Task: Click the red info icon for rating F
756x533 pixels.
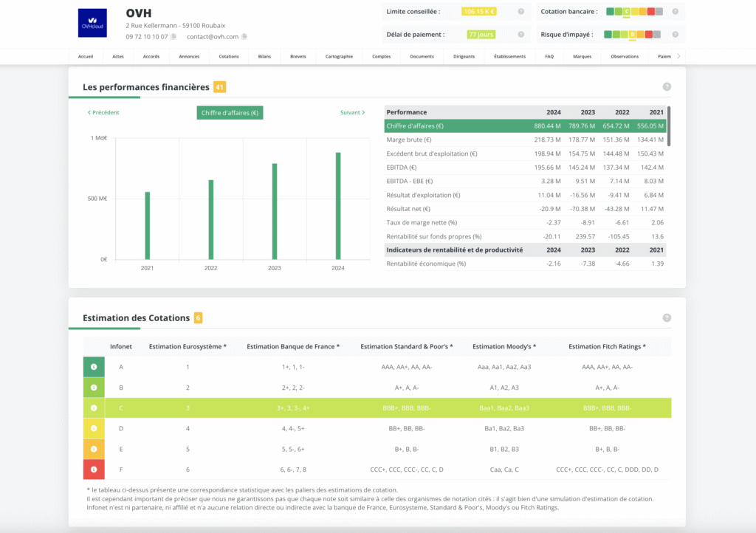Action: point(94,470)
